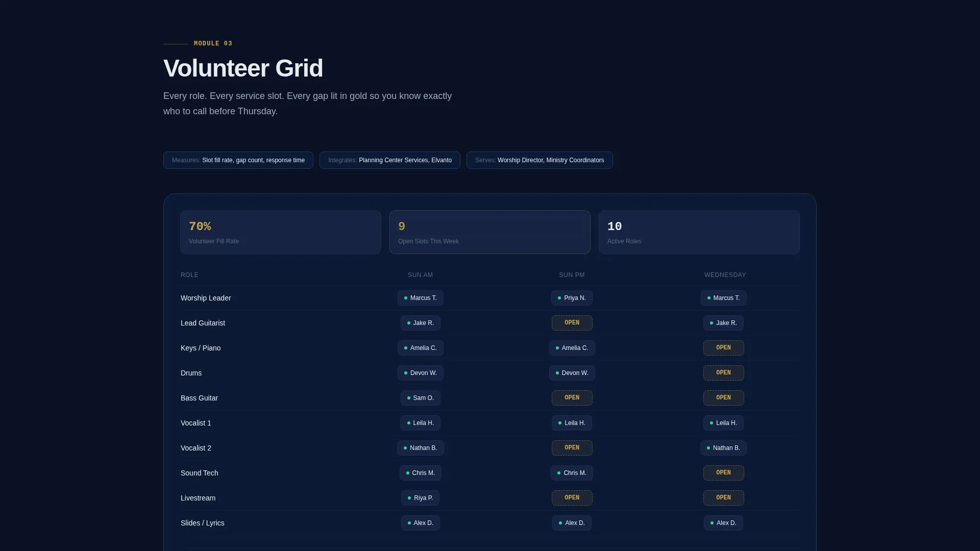Image resolution: width=980 pixels, height=551 pixels.
Task: Click Bass Guitar Wednesday OPEN slot
Action: point(723,398)
